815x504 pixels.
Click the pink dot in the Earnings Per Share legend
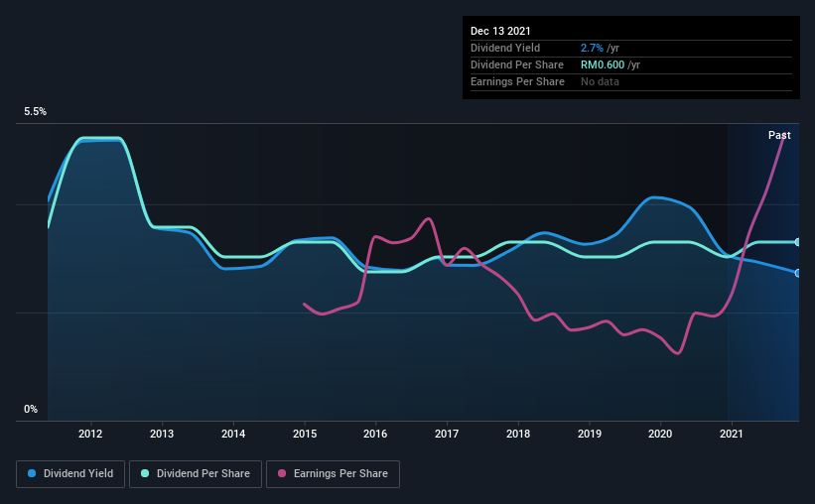[281, 474]
